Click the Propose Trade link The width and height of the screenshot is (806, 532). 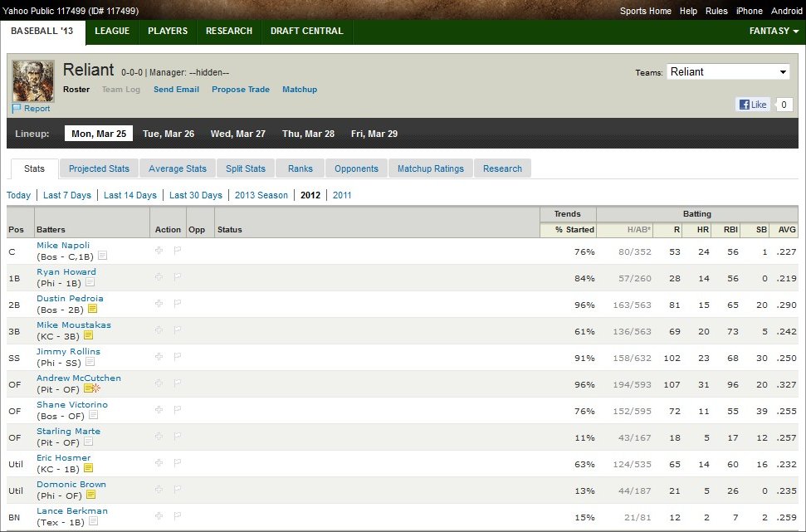[x=241, y=90]
